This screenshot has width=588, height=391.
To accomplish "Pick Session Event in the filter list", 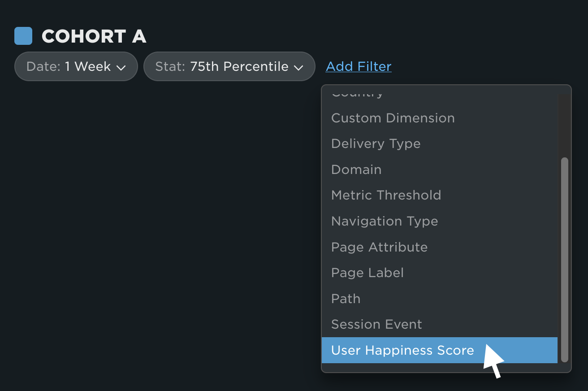I will point(440,324).
